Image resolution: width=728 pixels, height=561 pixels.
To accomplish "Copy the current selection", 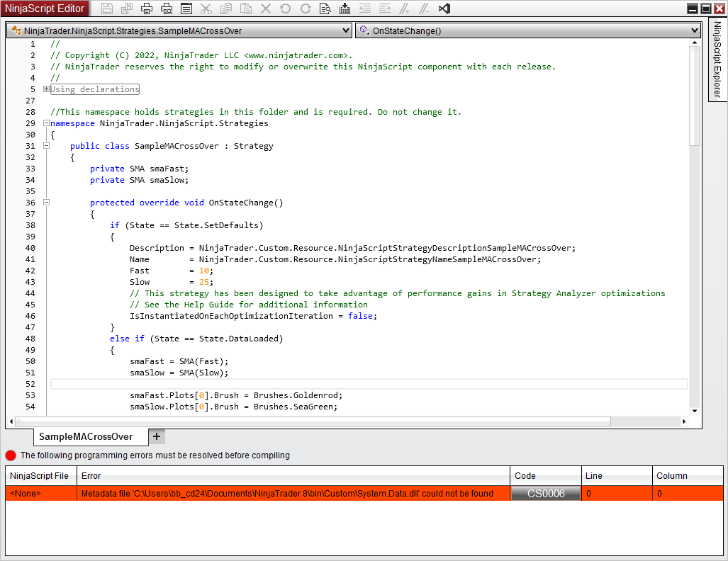I will coord(225,8).
